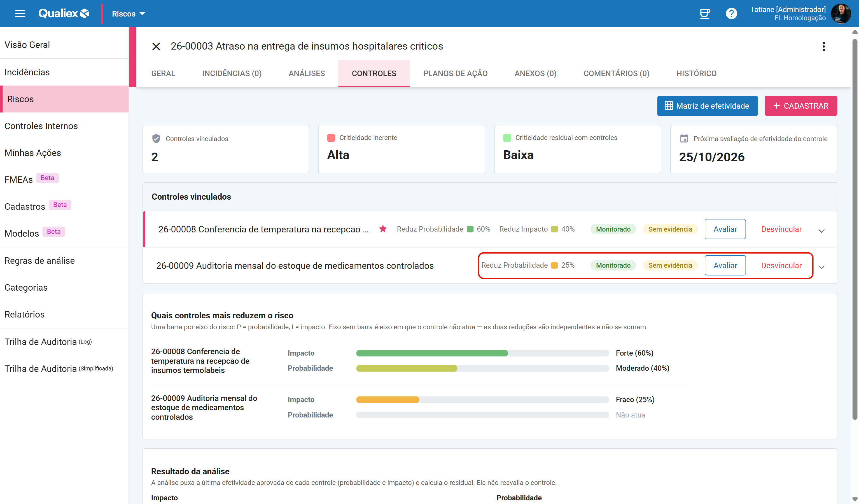
Task: Click the Matriz de efetividade button
Action: point(707,106)
